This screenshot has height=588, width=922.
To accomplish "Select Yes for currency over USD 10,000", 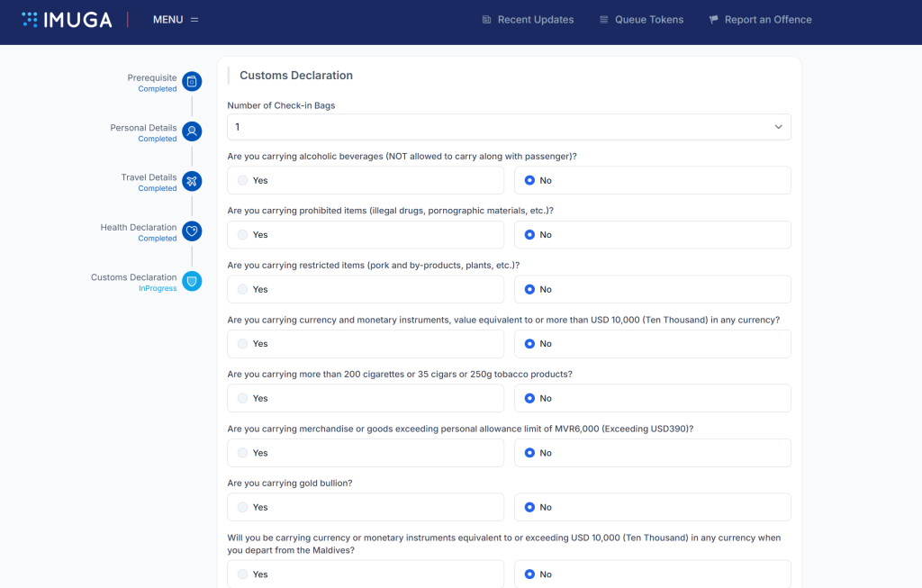I will pos(366,343).
